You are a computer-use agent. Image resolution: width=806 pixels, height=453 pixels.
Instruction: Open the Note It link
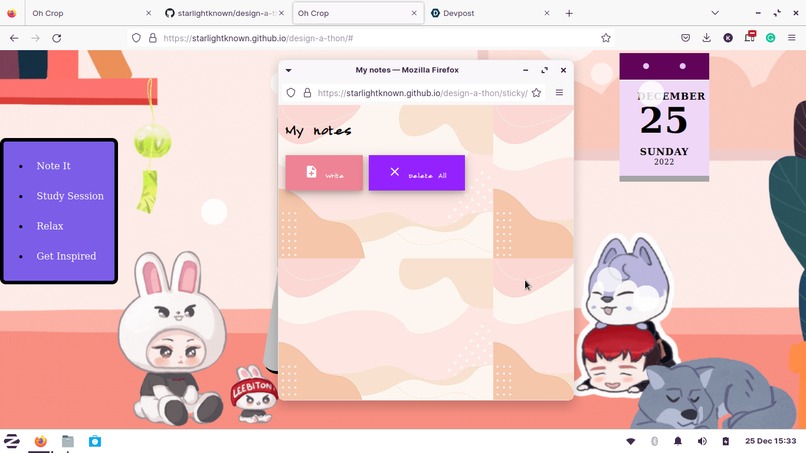pyautogui.click(x=53, y=166)
